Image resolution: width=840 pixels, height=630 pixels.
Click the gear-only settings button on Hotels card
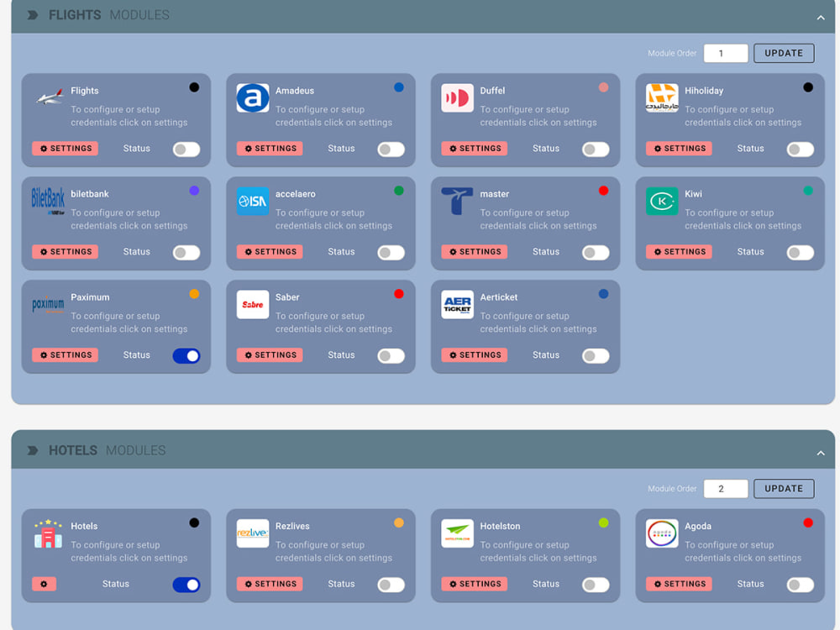coord(44,584)
